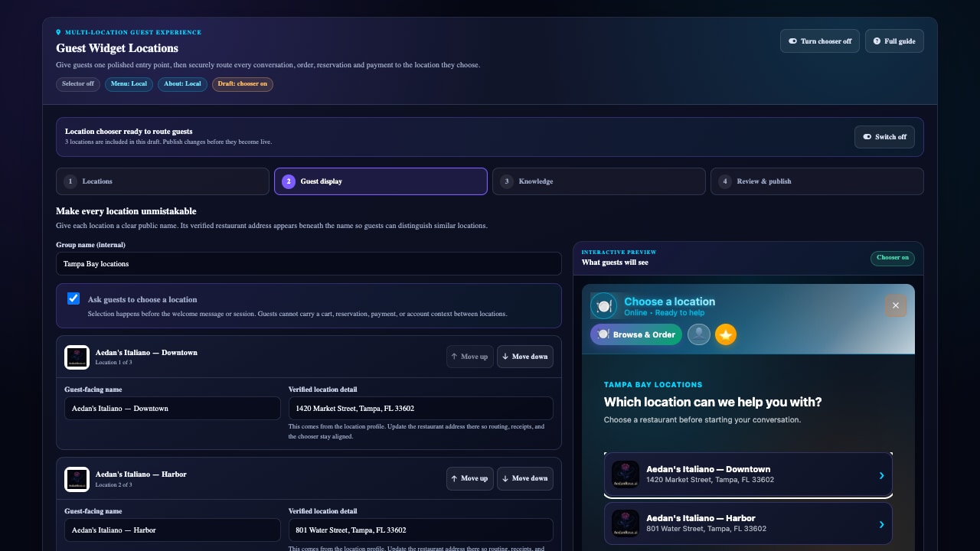Click the What guests will see title
The height and width of the screenshot is (551, 980).
tap(616, 262)
